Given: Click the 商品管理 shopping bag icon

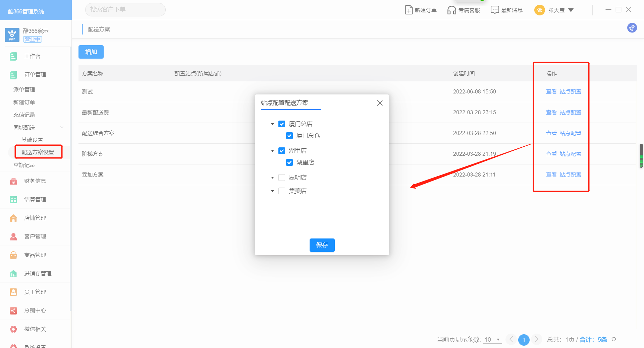Looking at the screenshot, I should (x=13, y=255).
